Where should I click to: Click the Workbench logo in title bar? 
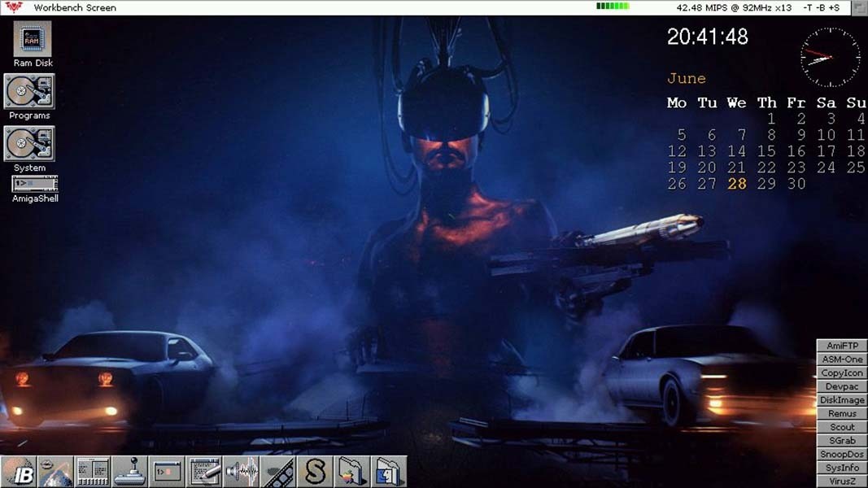14,7
